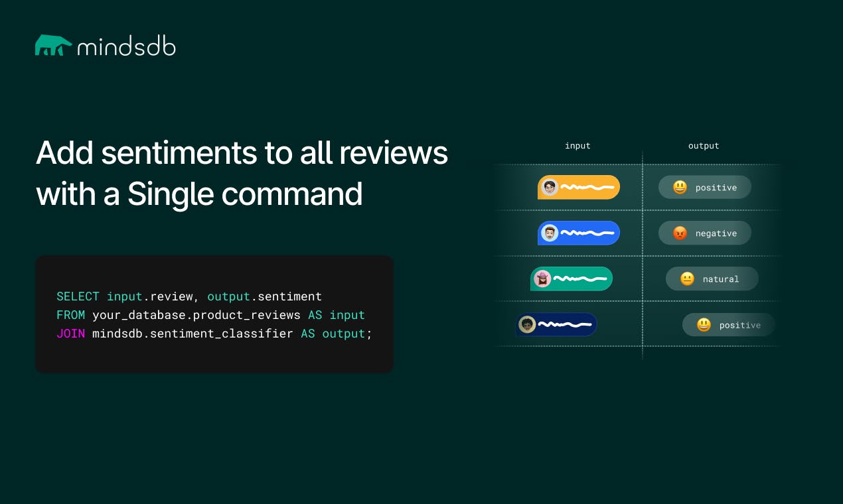Click the blue review bubble squiggle
The width and height of the screenshot is (843, 504).
[587, 233]
